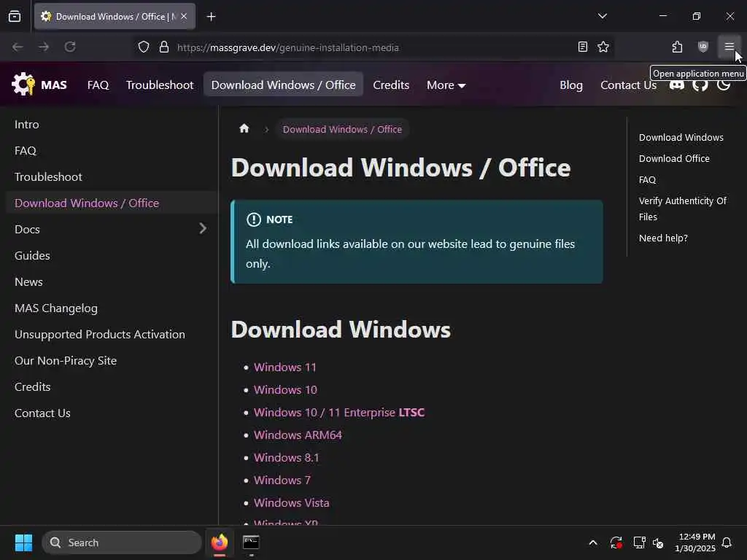Click the Download Windows / Office breadcrumb
747x560 pixels.
(342, 129)
